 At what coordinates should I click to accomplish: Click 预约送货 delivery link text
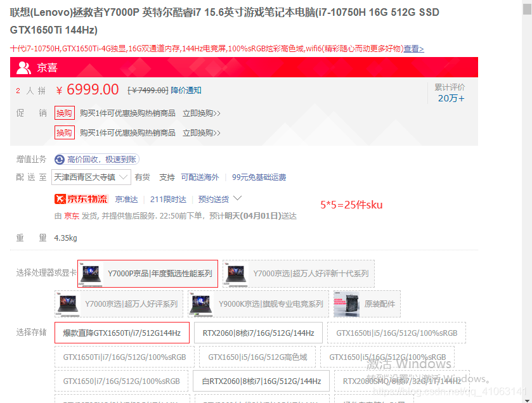[x=214, y=200]
